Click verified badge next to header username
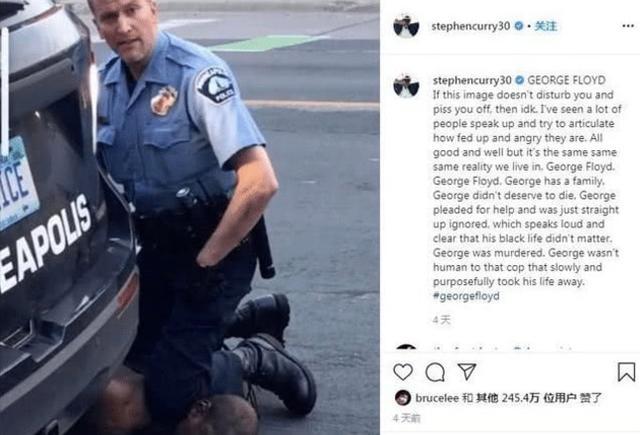640x435 pixels. coord(519,26)
